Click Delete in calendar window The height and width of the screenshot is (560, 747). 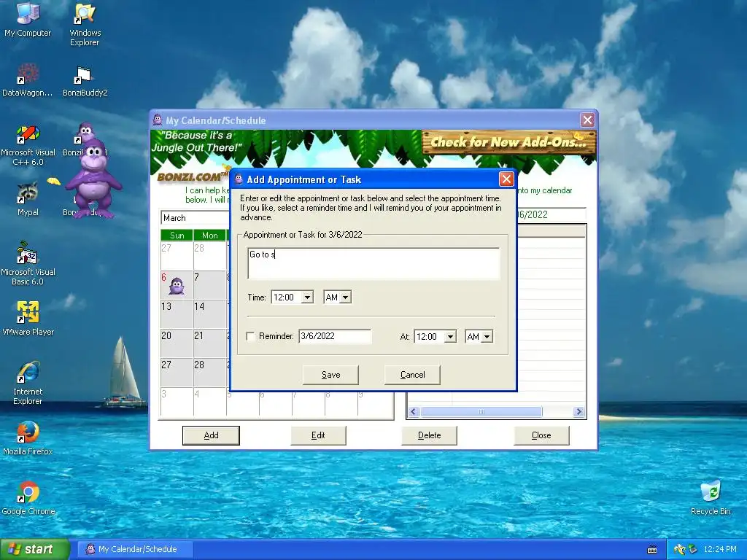[x=429, y=435]
